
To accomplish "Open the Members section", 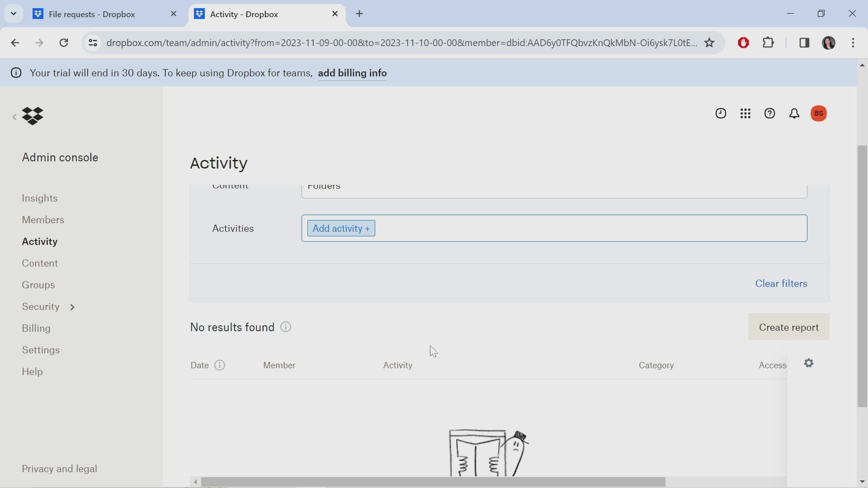I will point(43,219).
